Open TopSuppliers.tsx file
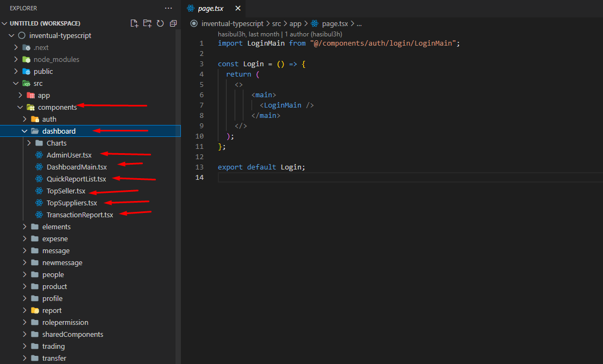 pyautogui.click(x=72, y=203)
